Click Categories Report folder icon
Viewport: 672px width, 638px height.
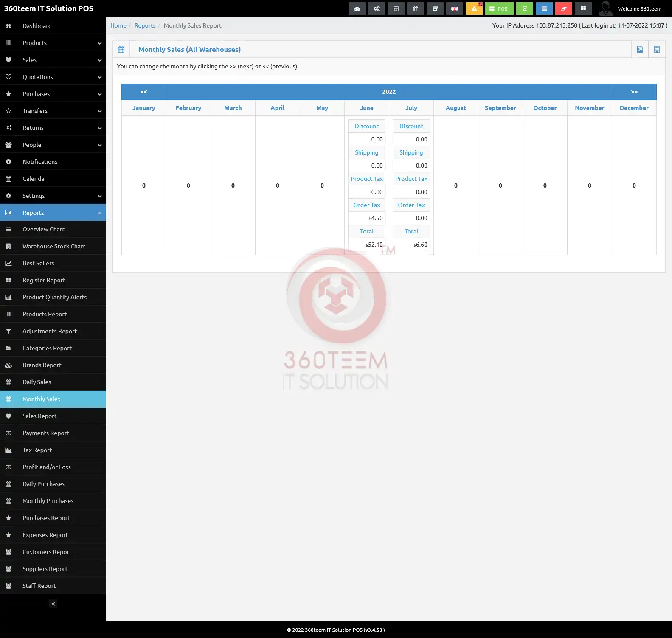coord(8,348)
